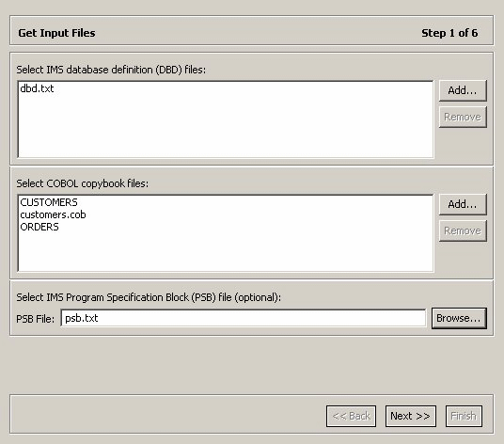Click Remove next to the copybook files list
The height and width of the screenshot is (444, 504).
463,230
